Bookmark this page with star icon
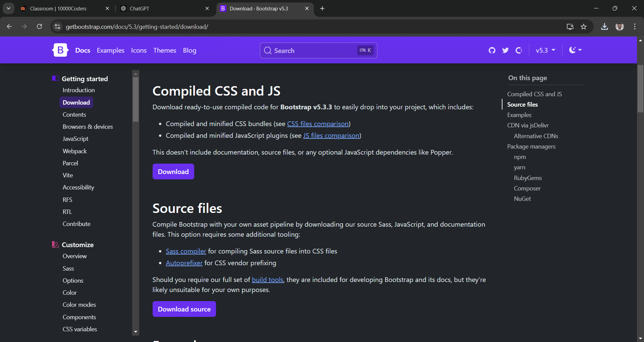 (584, 27)
